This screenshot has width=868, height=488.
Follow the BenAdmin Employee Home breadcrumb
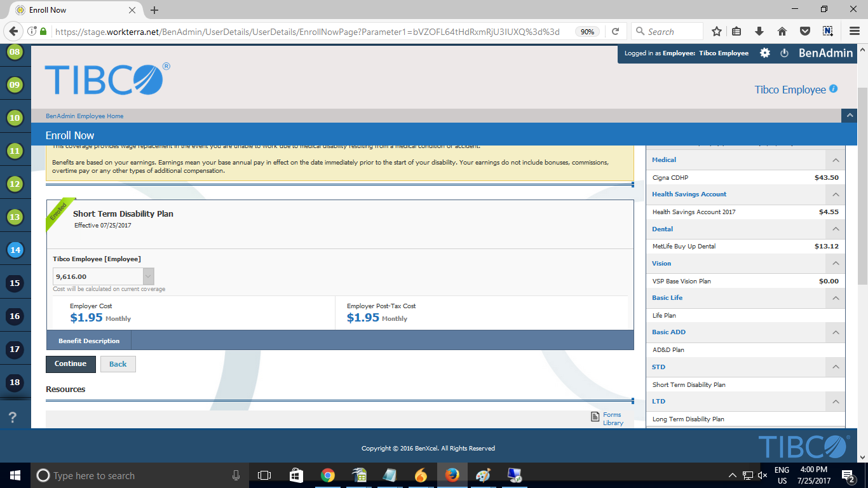click(x=85, y=116)
